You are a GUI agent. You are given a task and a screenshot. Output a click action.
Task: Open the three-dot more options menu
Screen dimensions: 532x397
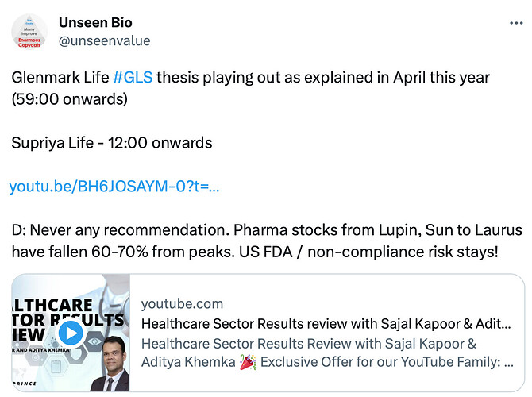point(515,23)
